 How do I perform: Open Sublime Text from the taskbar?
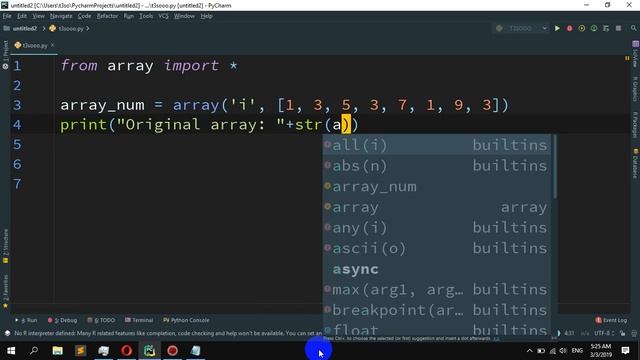(80, 351)
